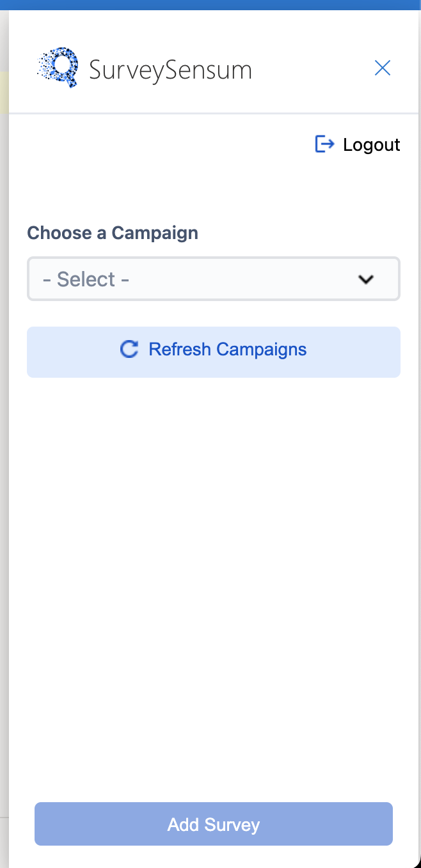The width and height of the screenshot is (421, 868).
Task: Click the "Choose a Campaign" label
Action: [113, 233]
